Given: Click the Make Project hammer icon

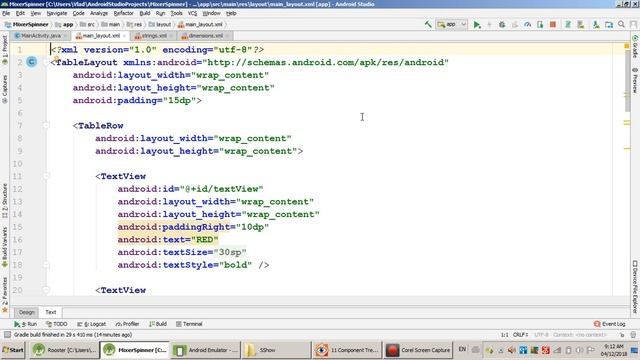Looking at the screenshot, I should point(428,24).
